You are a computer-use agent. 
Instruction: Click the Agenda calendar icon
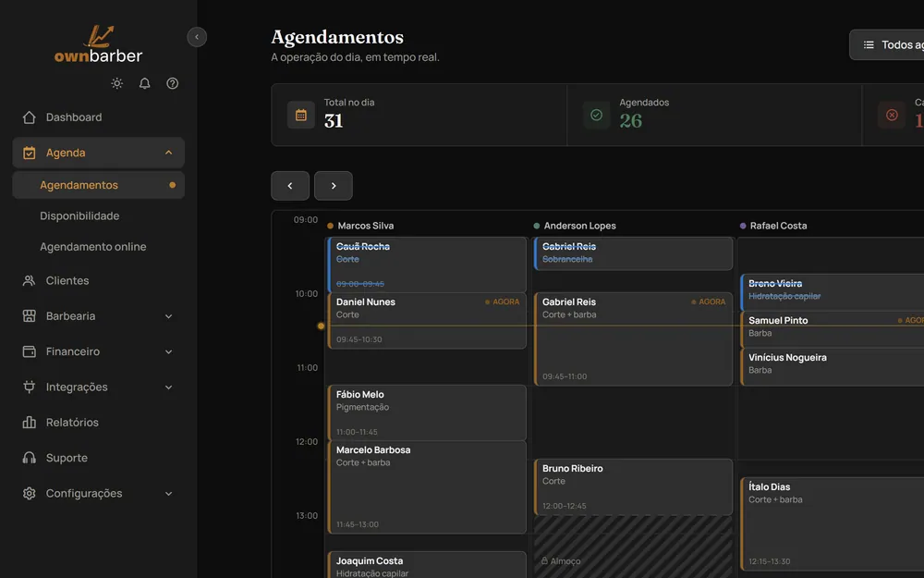pyautogui.click(x=29, y=153)
